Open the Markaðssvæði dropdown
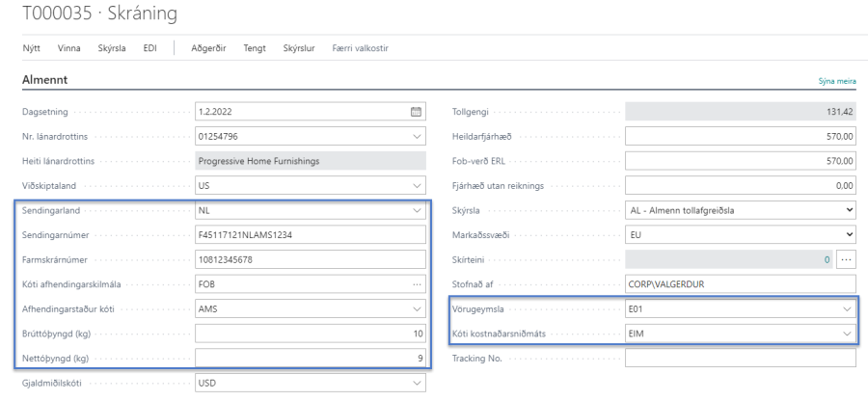 point(848,235)
